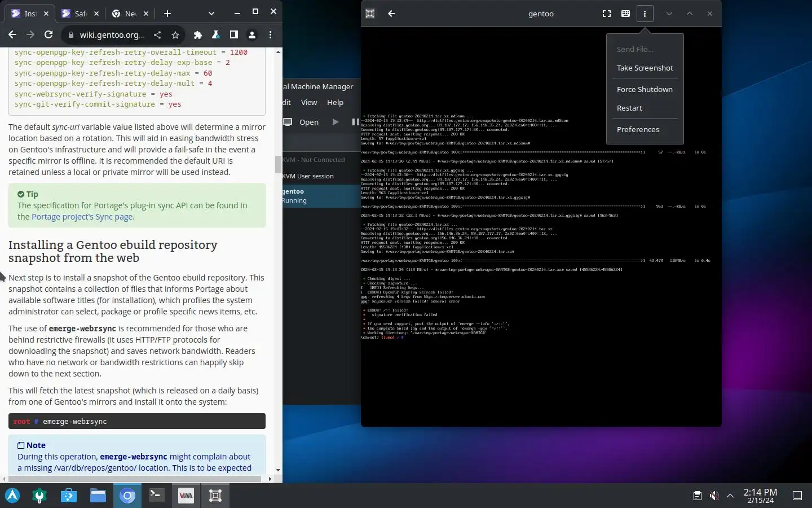Share the wiki page from address bar

point(157,35)
